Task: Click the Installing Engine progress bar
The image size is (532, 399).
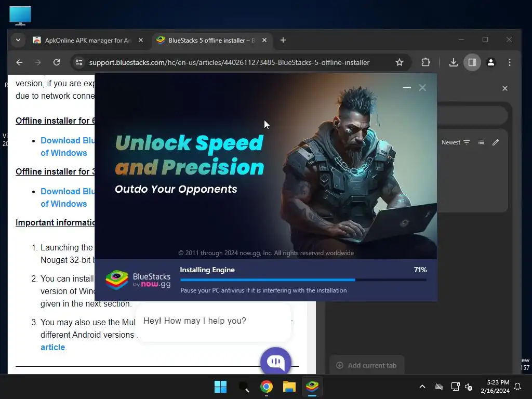Action: [x=303, y=280]
